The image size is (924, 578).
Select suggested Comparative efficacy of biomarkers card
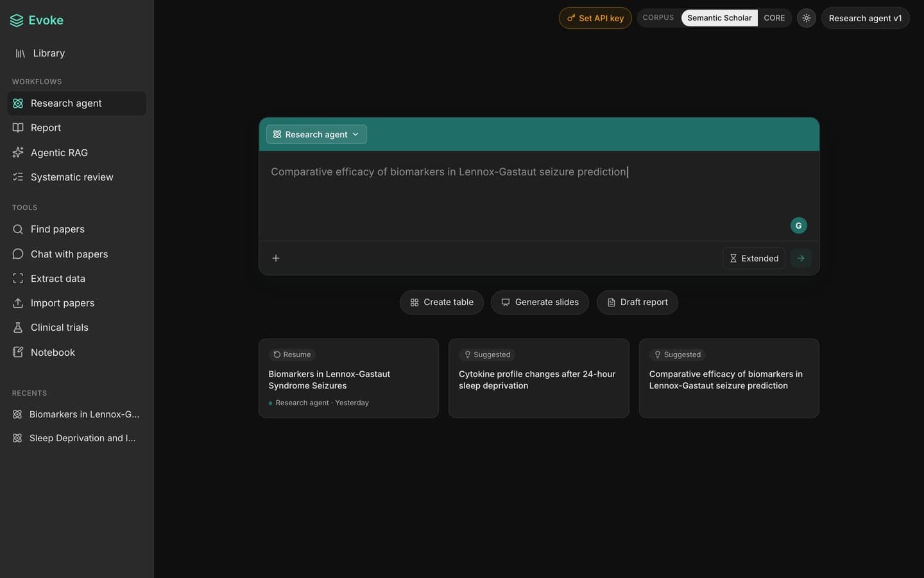coord(729,378)
